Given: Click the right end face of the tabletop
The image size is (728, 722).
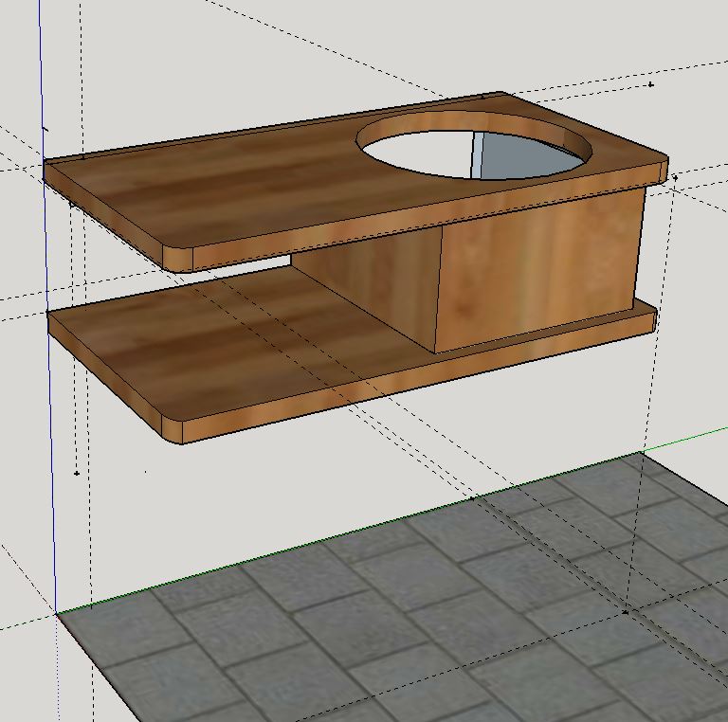Looking at the screenshot, I should [x=664, y=171].
